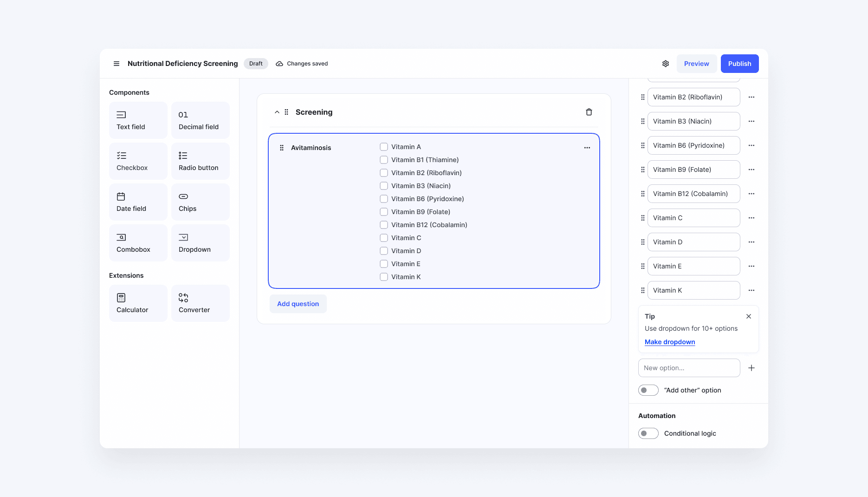
Task: Click the plus icon to add new option
Action: pyautogui.click(x=751, y=368)
